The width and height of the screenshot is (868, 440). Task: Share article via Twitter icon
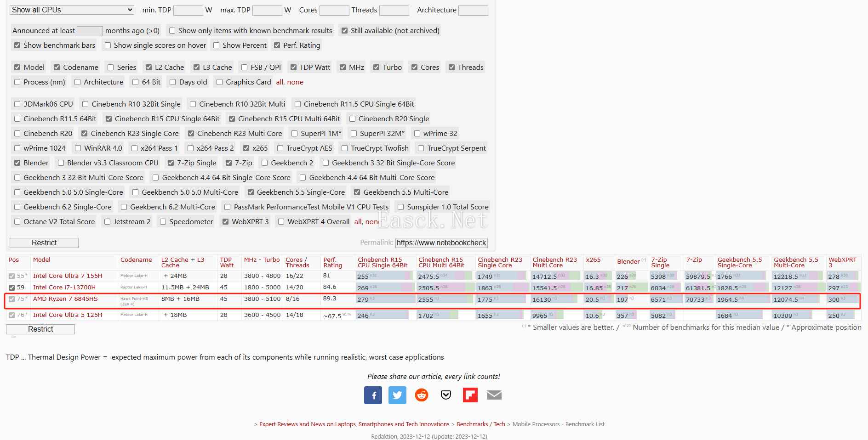click(397, 395)
